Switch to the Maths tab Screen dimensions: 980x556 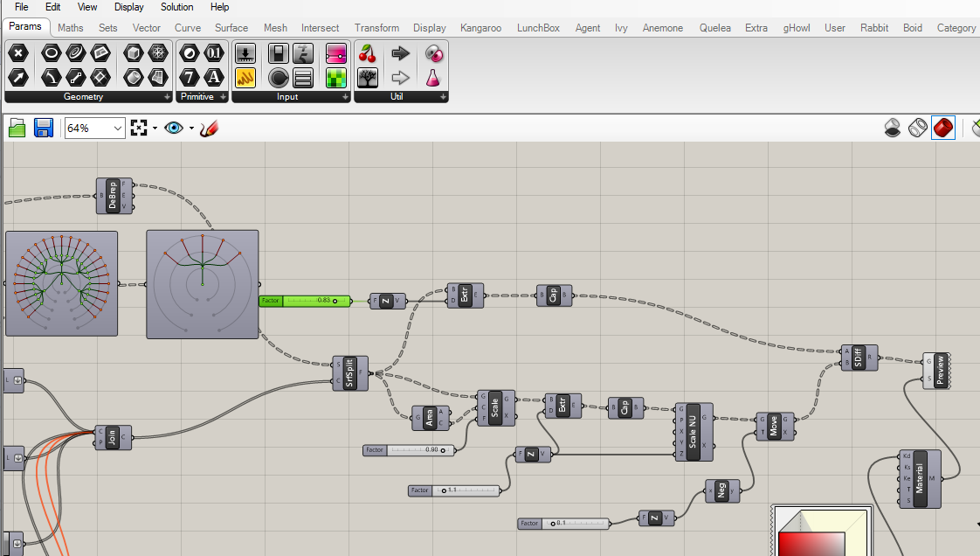71,27
